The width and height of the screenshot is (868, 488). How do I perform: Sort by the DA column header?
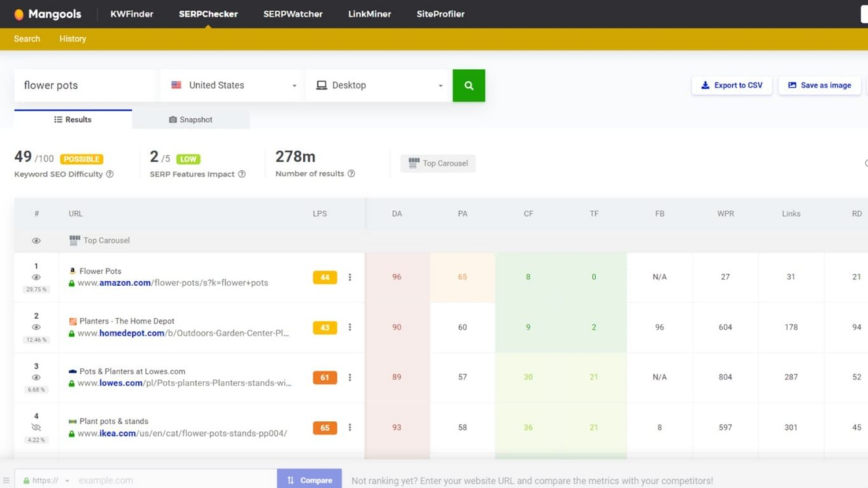point(397,213)
